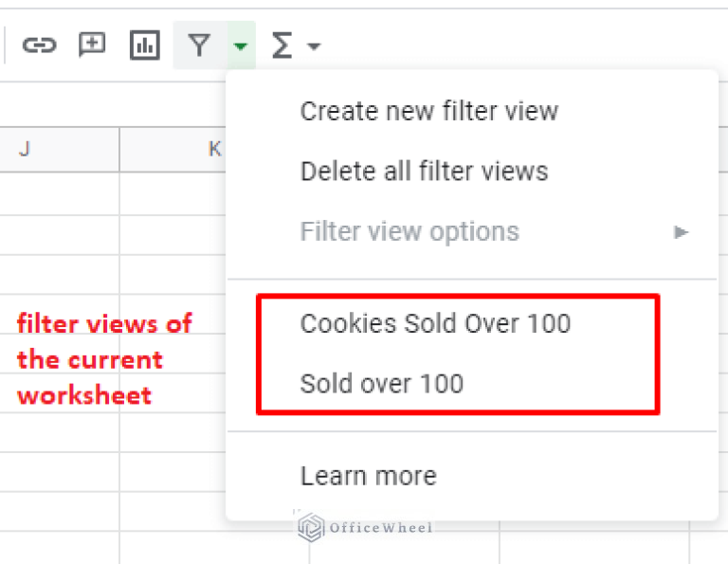
Task: Open the filter views dropdown arrow
Action: pyautogui.click(x=241, y=45)
